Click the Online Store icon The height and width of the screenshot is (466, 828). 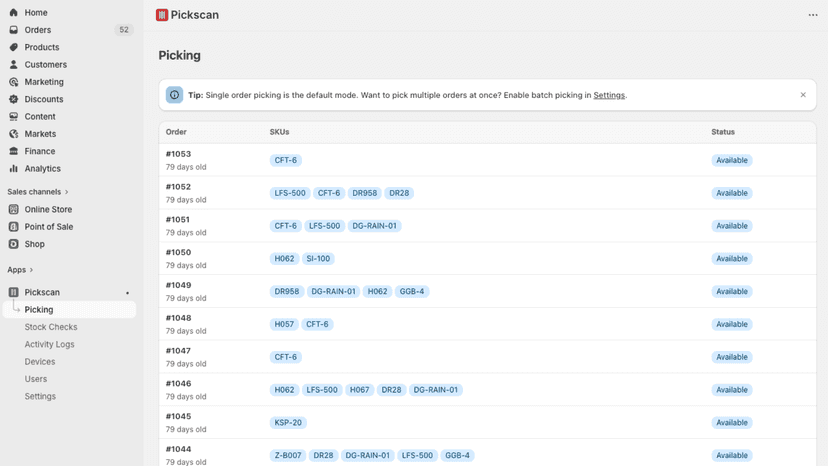point(14,209)
